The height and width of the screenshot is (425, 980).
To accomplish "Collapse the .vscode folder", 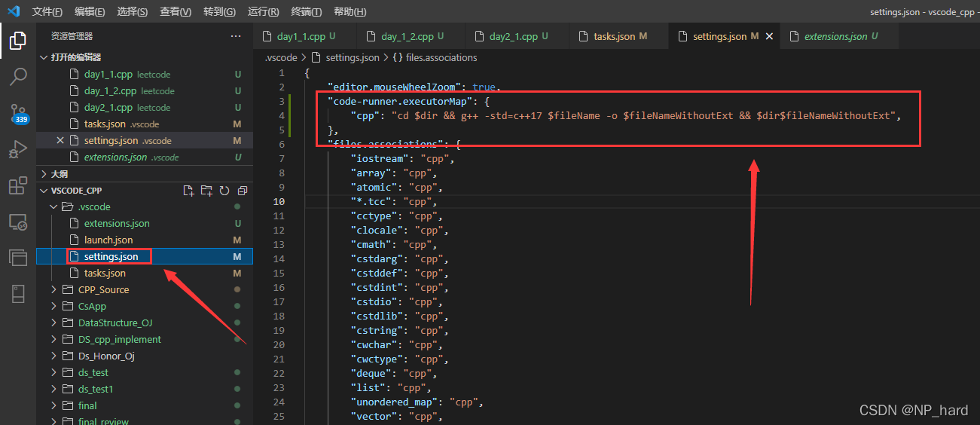I will tap(143, 206).
